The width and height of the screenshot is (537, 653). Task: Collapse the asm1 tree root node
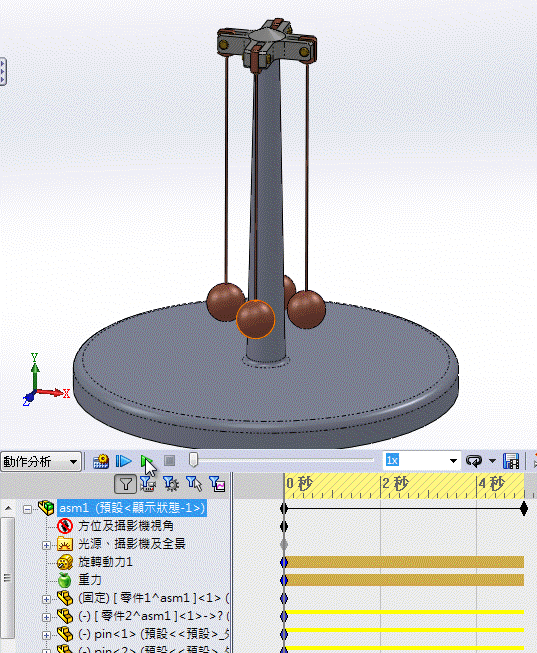(x=27, y=509)
